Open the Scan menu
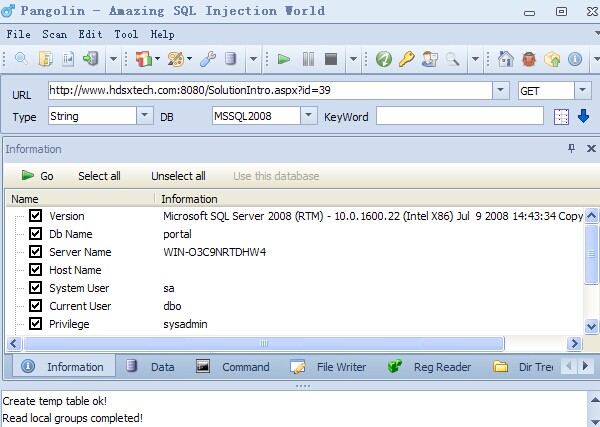600x427 pixels. point(55,34)
